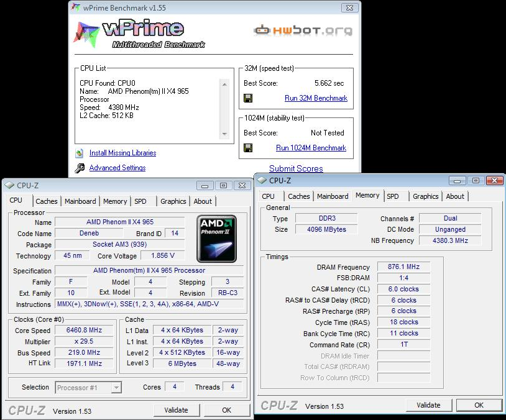Select Graphics tab in the Memory tab window
Image resolution: width=506 pixels, height=420 pixels.
pyautogui.click(x=425, y=196)
